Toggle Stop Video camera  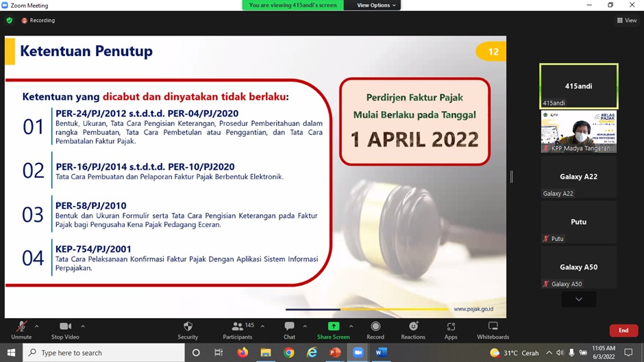point(66,328)
